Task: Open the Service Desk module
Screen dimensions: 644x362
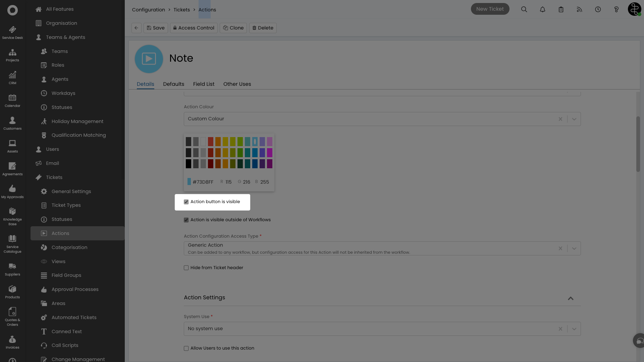Action: click(12, 32)
